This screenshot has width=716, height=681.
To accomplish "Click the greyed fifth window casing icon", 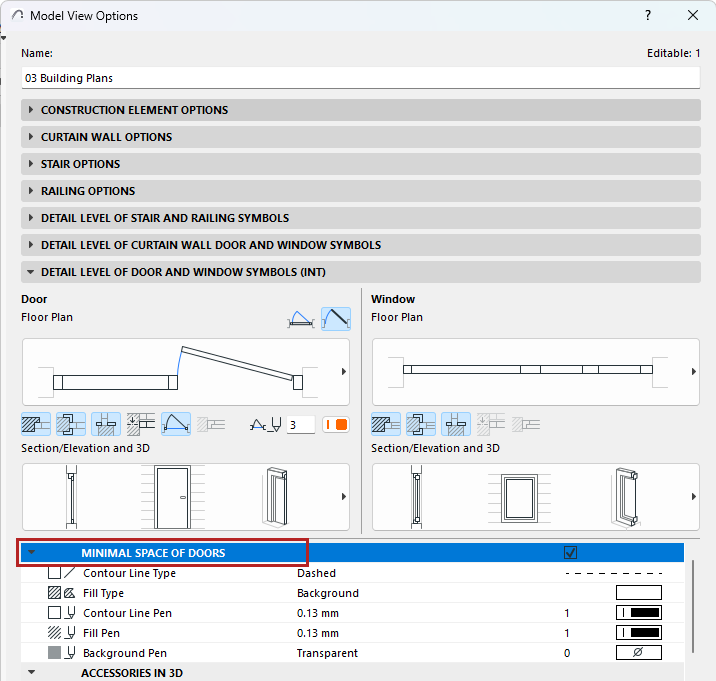I will [526, 424].
